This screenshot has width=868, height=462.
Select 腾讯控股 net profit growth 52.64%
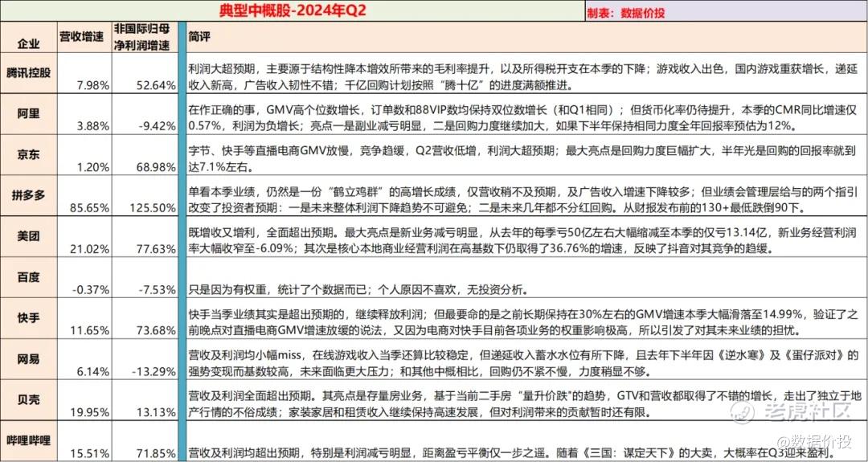click(x=155, y=84)
